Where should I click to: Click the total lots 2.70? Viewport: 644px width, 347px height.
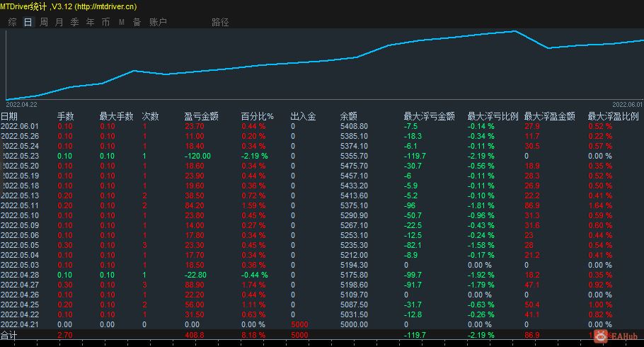65,335
